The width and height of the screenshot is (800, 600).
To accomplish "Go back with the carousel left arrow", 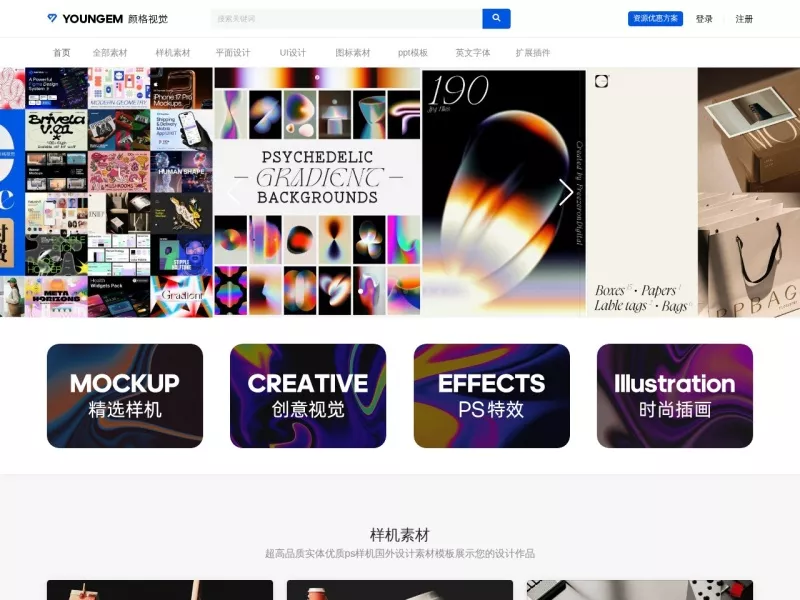I will 234,192.
